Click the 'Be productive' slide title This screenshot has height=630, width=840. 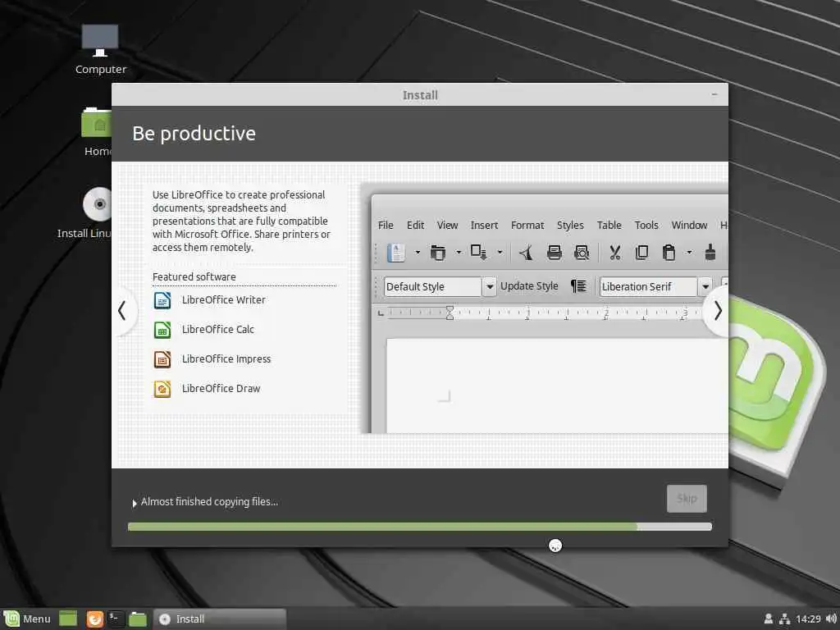(x=194, y=134)
